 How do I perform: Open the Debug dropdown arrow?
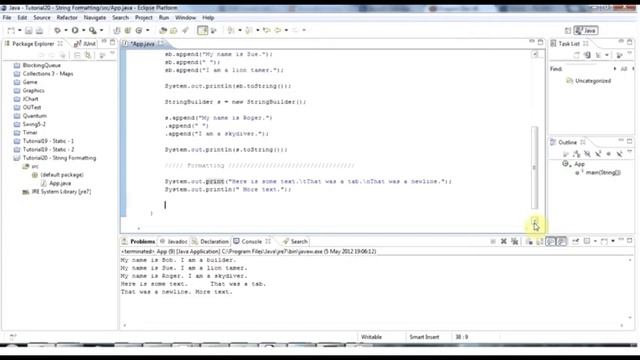(65, 30)
